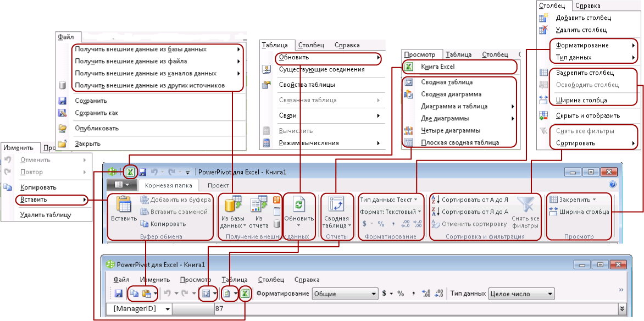Click the small orange data feed icon in ribbon

276,200
